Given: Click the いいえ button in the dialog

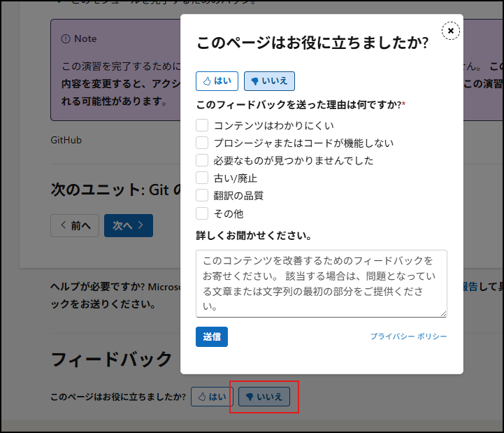Looking at the screenshot, I should [x=269, y=81].
